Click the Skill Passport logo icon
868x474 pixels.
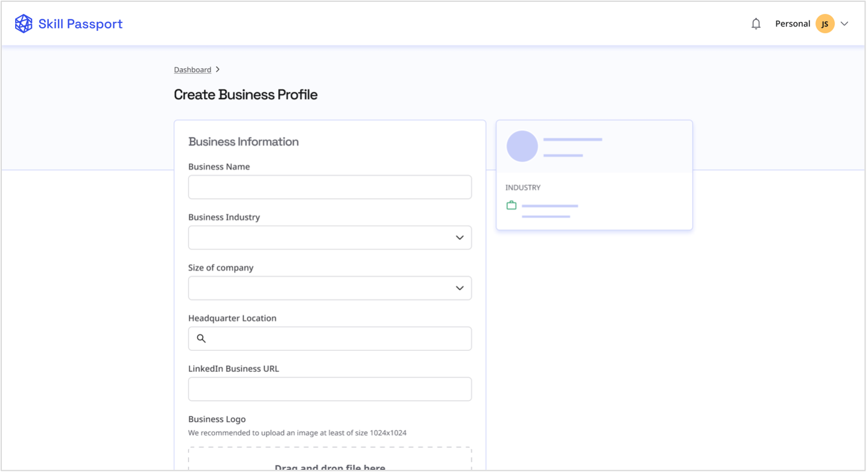(x=24, y=24)
